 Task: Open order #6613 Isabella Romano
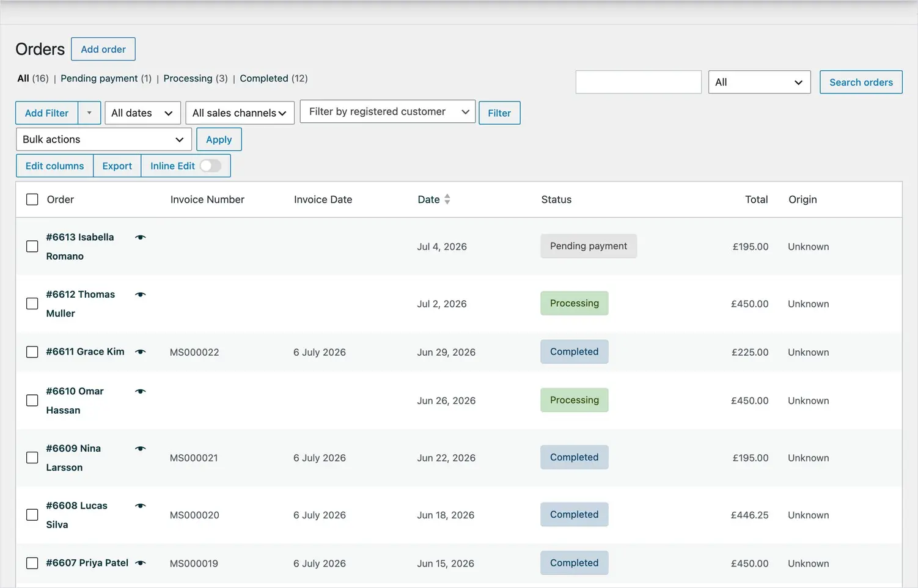click(x=80, y=246)
